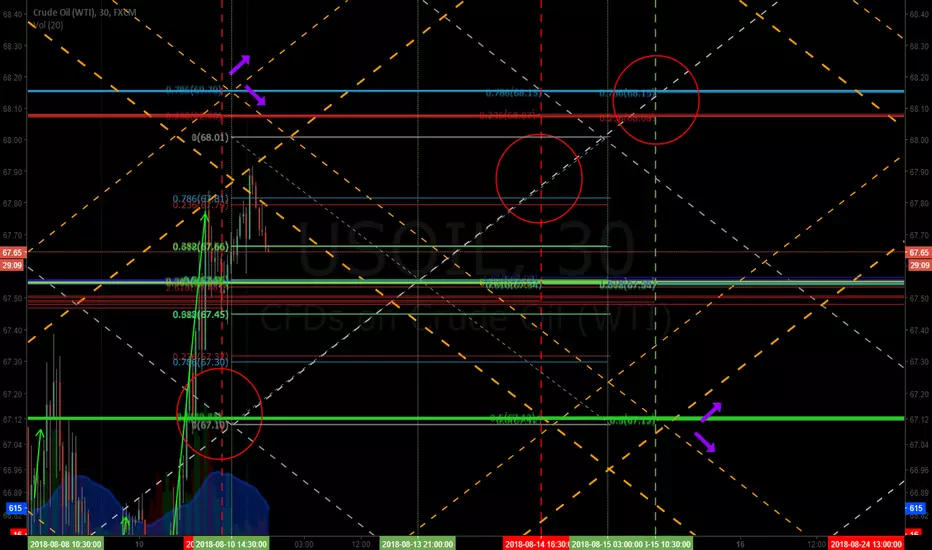Select the green dashed vertical line at 08-15 10:30

coord(656,268)
